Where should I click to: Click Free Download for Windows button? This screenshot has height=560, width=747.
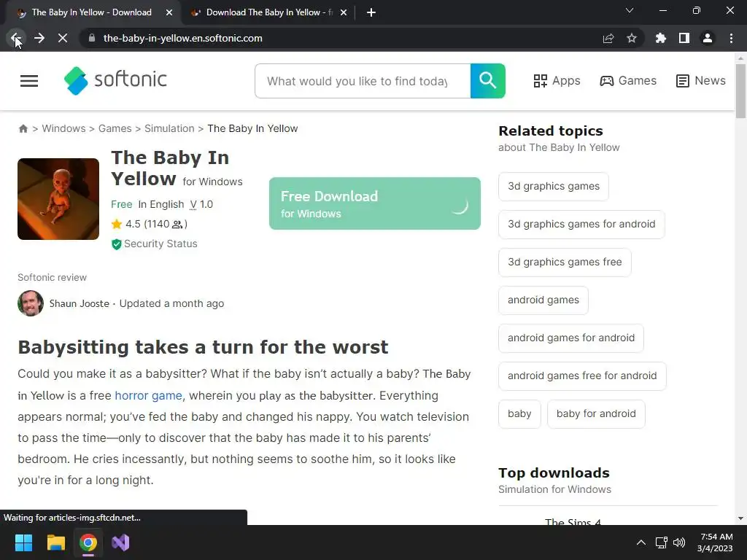pyautogui.click(x=374, y=203)
